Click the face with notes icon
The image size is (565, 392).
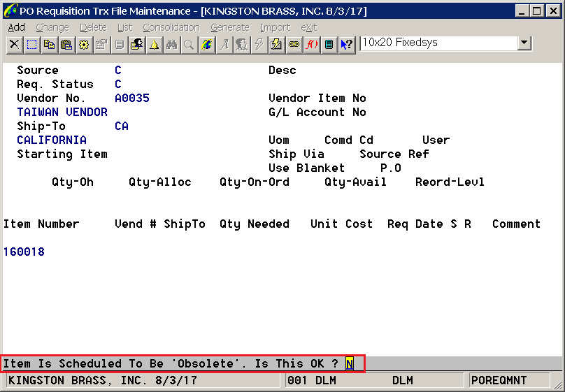[x=136, y=45]
